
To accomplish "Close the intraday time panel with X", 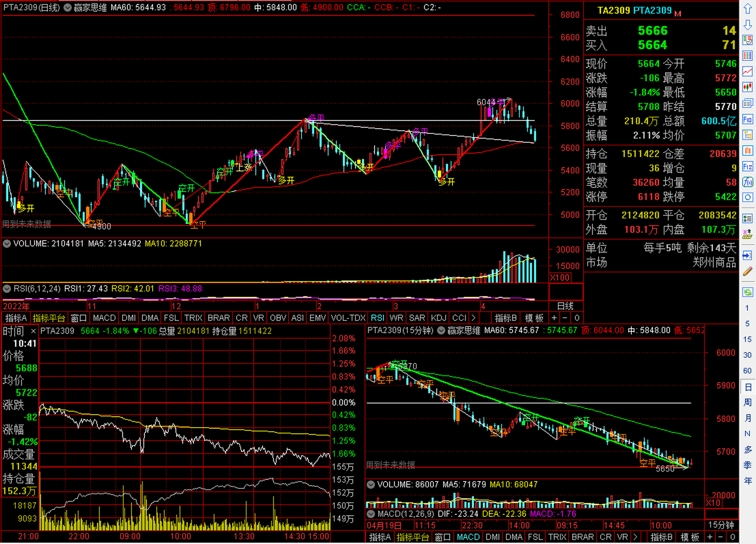I will (x=33, y=331).
